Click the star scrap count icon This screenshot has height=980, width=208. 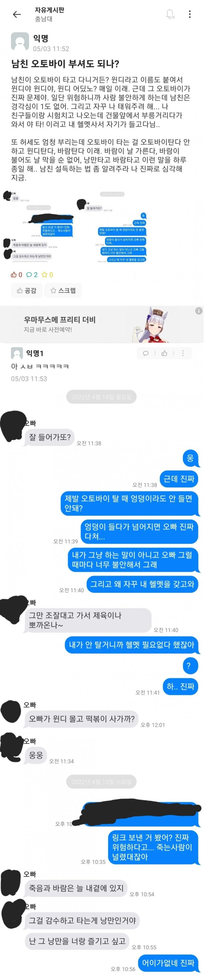(x=45, y=275)
